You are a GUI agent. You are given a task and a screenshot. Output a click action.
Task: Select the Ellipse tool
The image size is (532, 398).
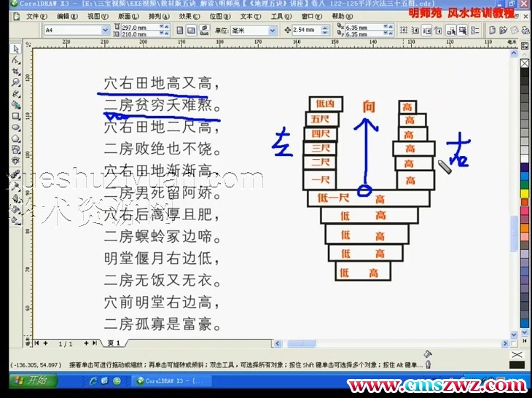[15, 128]
